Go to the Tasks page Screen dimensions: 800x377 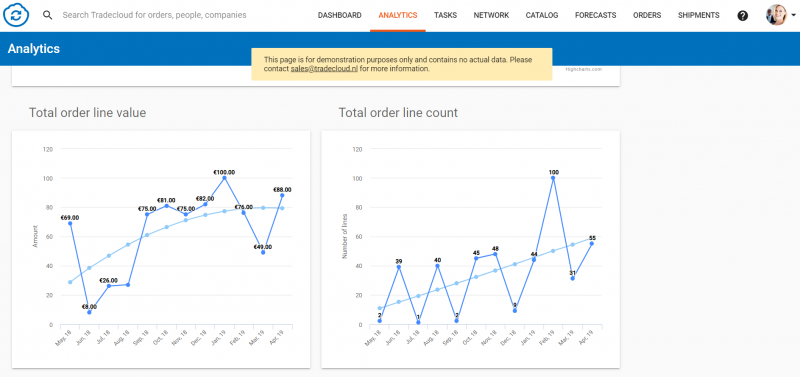[x=445, y=15]
